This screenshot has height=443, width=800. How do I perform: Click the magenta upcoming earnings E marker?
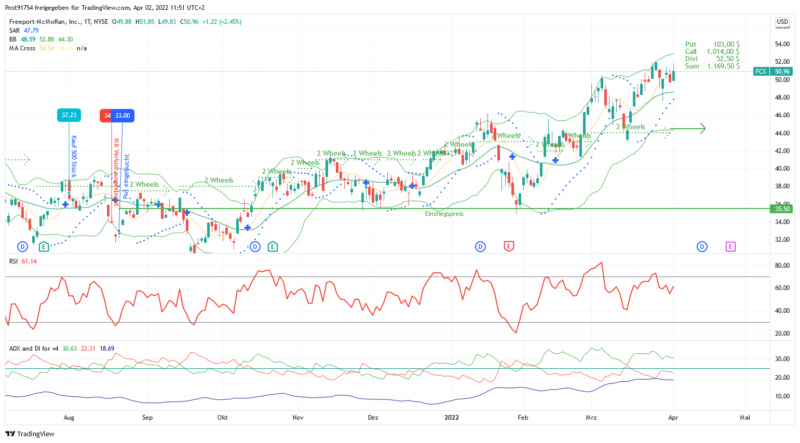(731, 246)
